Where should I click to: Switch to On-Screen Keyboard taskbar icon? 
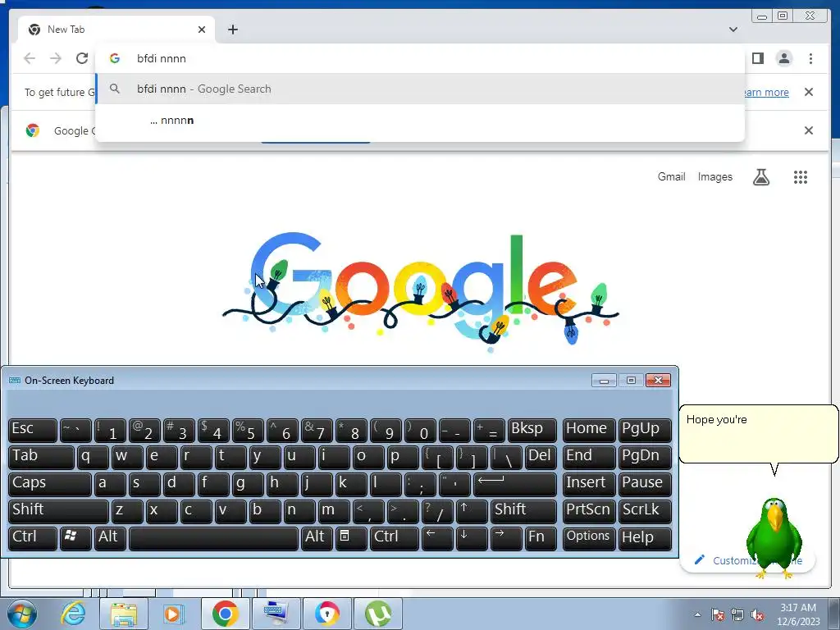(276, 614)
